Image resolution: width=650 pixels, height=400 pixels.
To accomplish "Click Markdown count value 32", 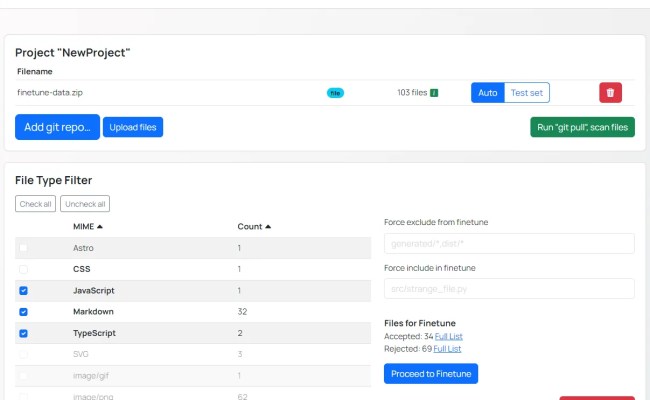I will (242, 312).
